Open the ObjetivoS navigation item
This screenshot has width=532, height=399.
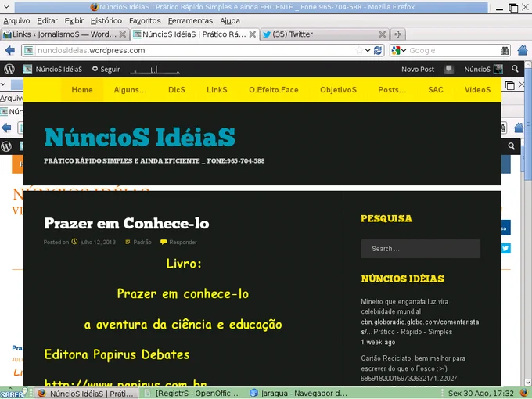[x=338, y=90]
